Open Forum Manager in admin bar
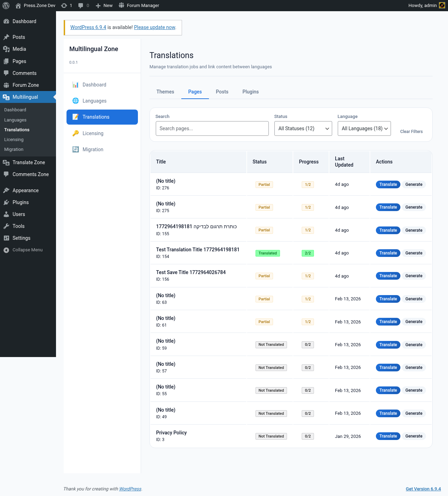 (139, 6)
